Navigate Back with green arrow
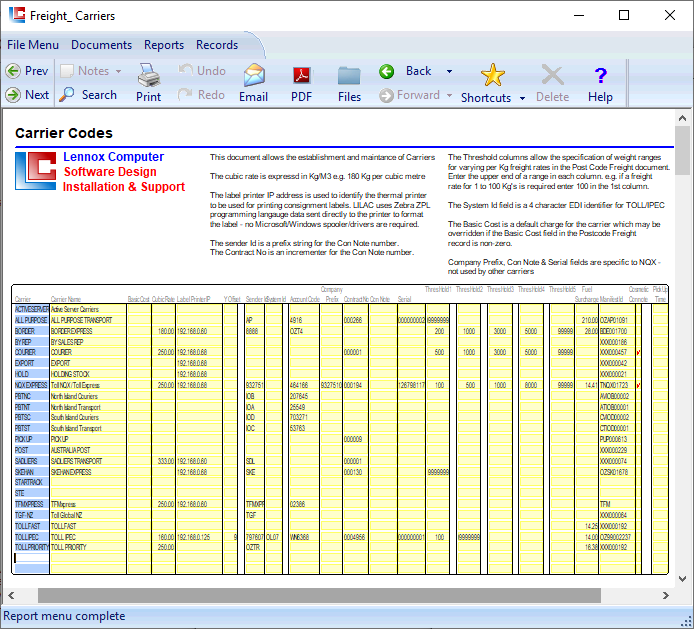The image size is (694, 629). click(x=405, y=71)
